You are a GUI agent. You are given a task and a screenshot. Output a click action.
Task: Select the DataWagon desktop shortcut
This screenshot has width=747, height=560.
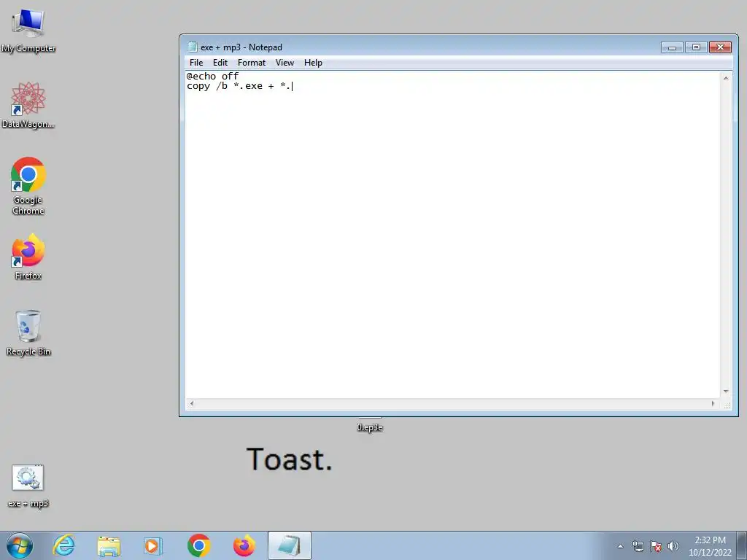click(x=28, y=105)
